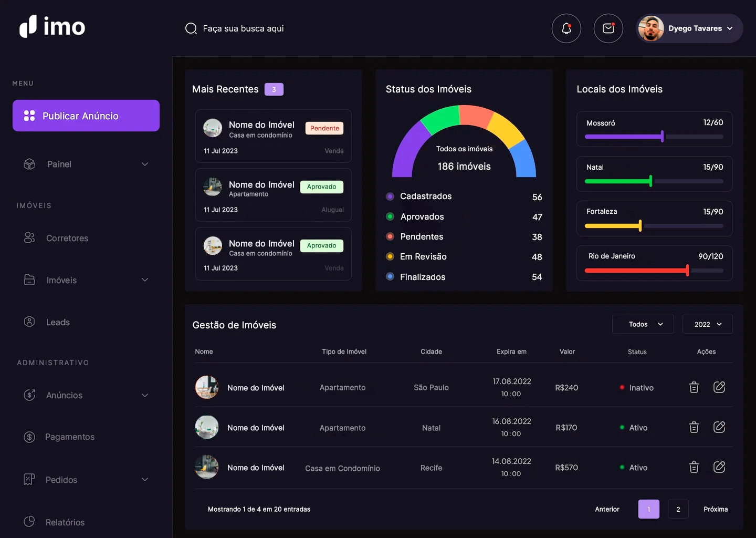Open the Leads menu item
756x538 pixels.
pos(58,322)
